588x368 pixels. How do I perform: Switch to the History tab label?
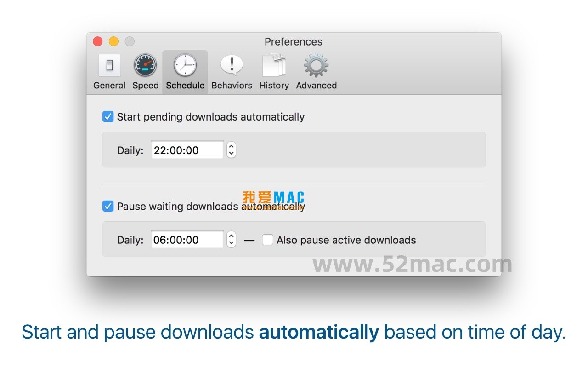[x=274, y=86]
